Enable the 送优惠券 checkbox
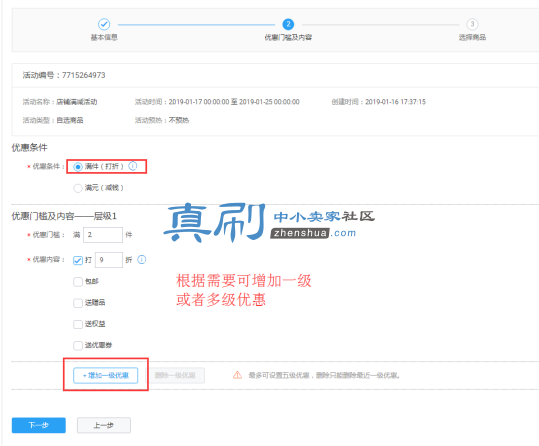Image resolution: width=539 pixels, height=446 pixels. pos(78,345)
